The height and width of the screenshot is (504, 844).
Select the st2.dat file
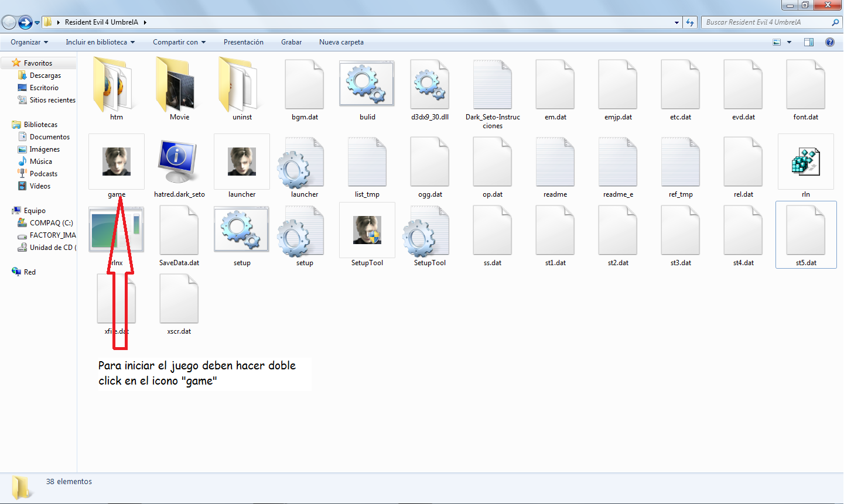(x=618, y=235)
